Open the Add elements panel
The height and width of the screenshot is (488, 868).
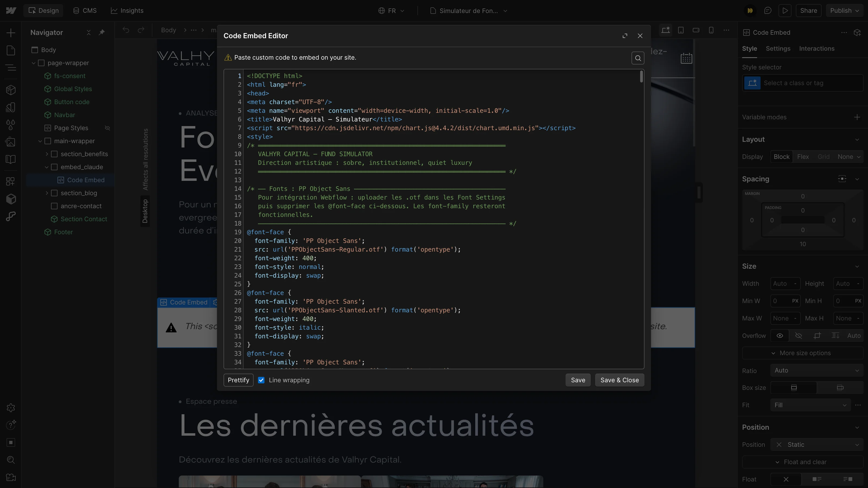(11, 33)
